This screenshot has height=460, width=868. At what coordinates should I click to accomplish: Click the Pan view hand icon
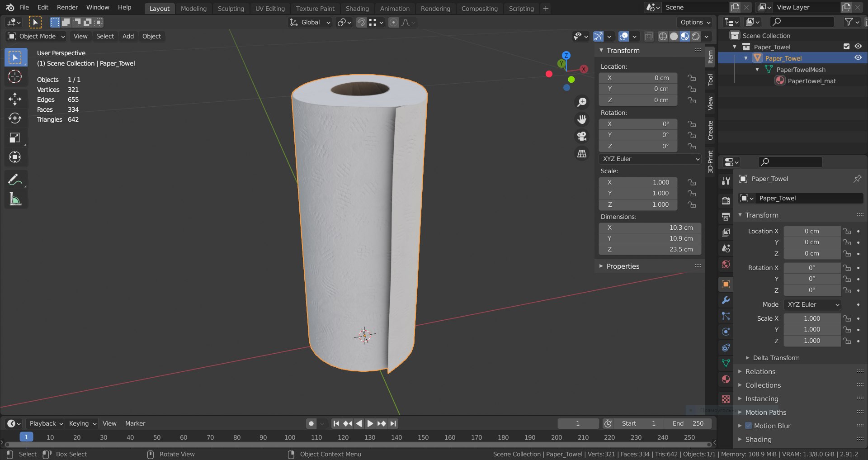[x=582, y=119]
